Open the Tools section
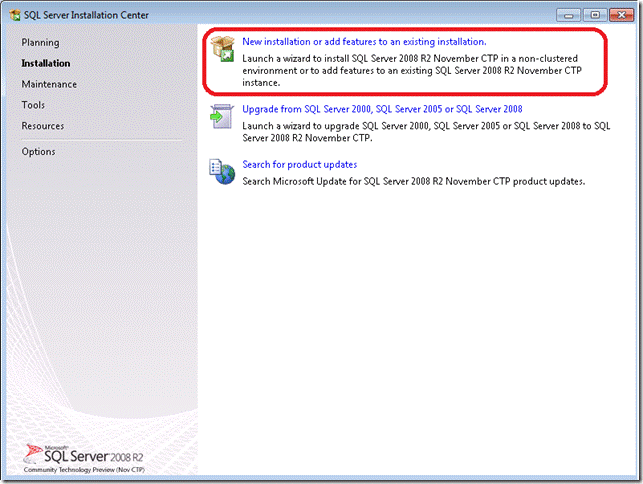This screenshot has width=643, height=484. (x=33, y=105)
